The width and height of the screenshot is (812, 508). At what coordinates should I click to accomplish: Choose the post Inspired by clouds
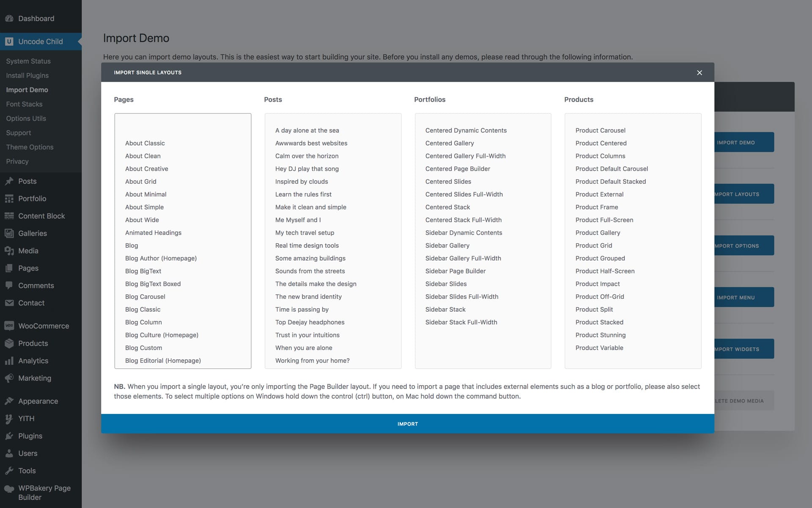point(302,181)
